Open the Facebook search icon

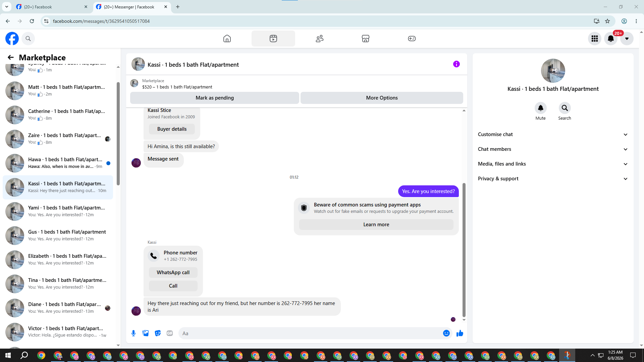click(x=28, y=39)
